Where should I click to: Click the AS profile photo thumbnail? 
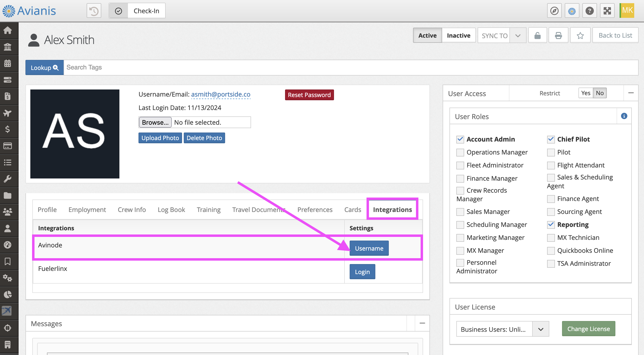[75, 134]
